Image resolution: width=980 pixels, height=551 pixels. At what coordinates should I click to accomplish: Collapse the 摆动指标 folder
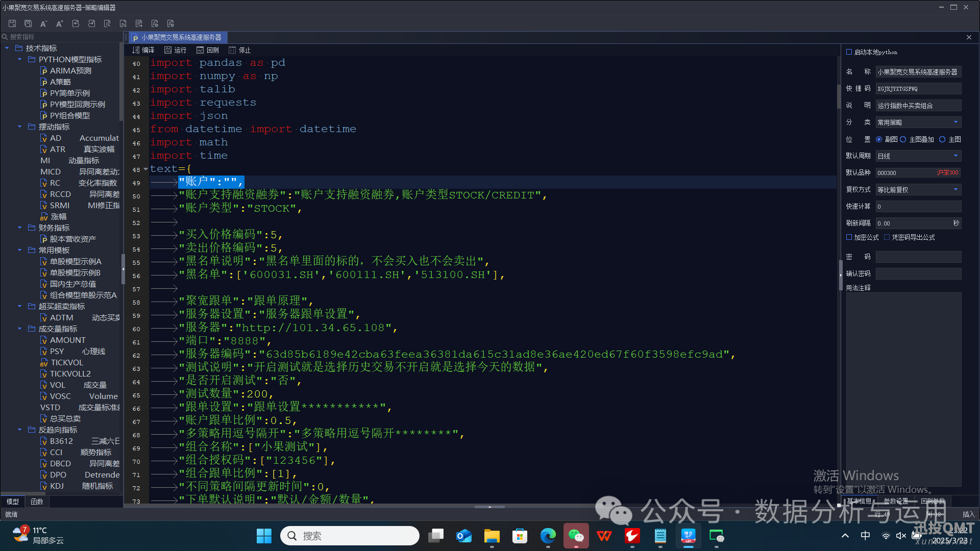tap(20, 127)
